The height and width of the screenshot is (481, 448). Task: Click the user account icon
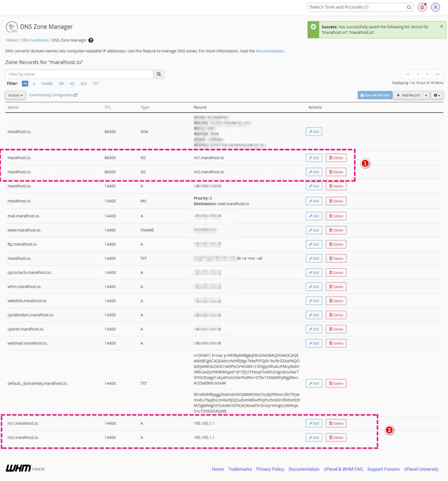436,7
